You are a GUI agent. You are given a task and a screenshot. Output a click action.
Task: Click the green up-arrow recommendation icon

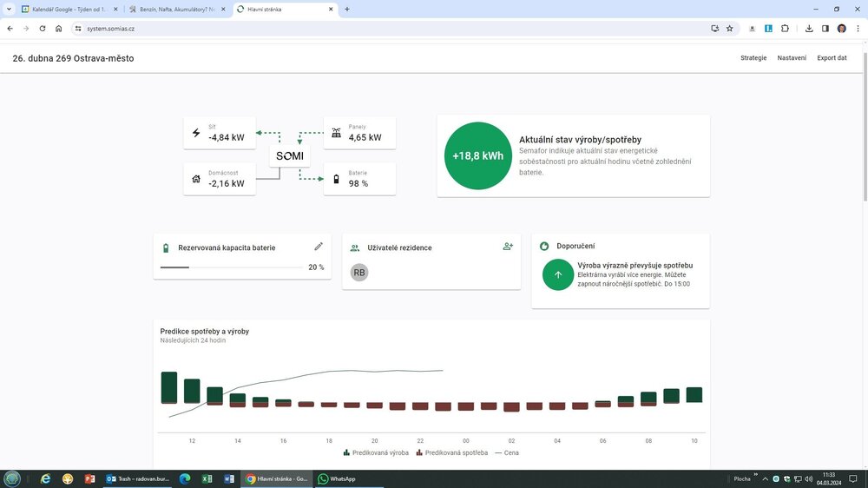click(x=558, y=274)
